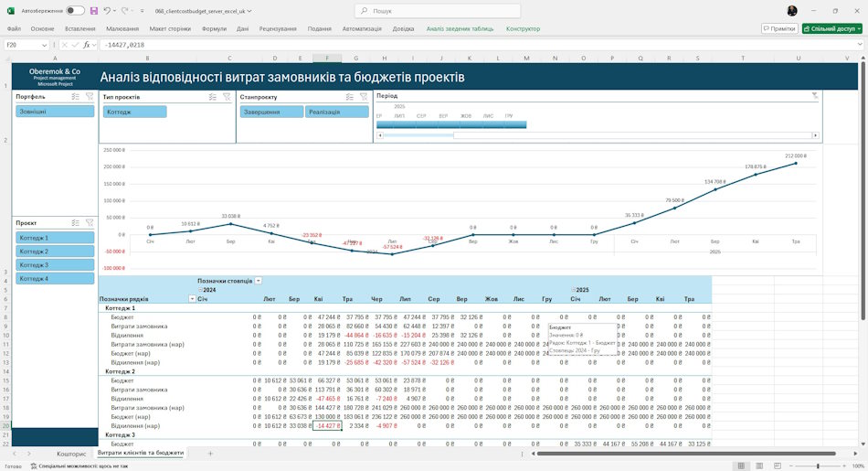Click the previous sheet navigation arrow
This screenshot has width=868, height=471.
[15, 454]
